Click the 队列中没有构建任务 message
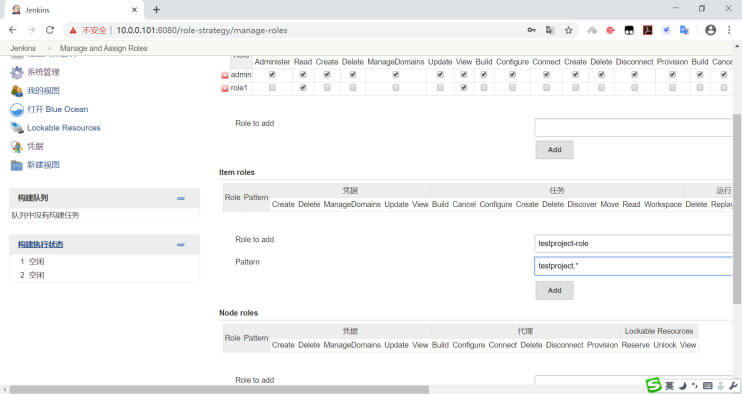Image resolution: width=742 pixels, height=394 pixels. pyautogui.click(x=45, y=215)
